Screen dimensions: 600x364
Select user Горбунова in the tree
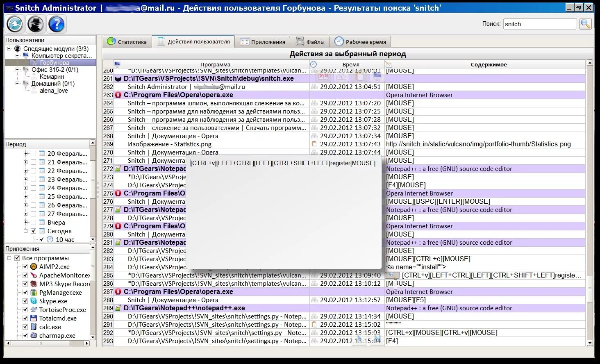tap(55, 62)
